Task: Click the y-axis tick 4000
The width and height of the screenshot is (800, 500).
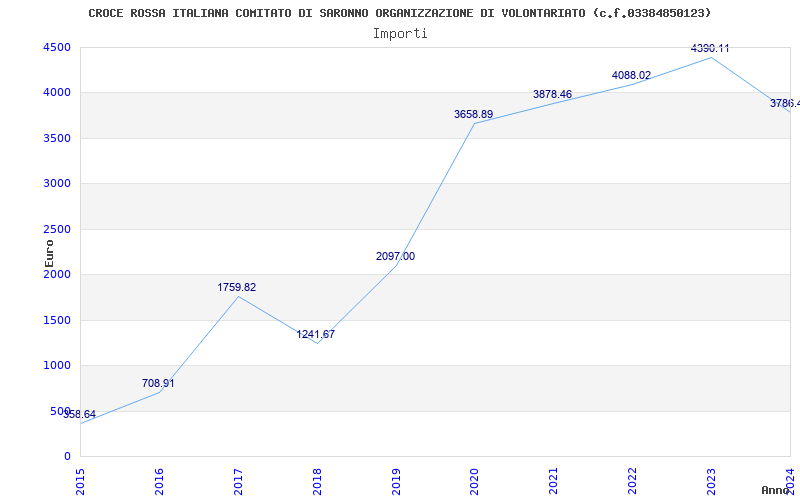Action: click(x=58, y=93)
